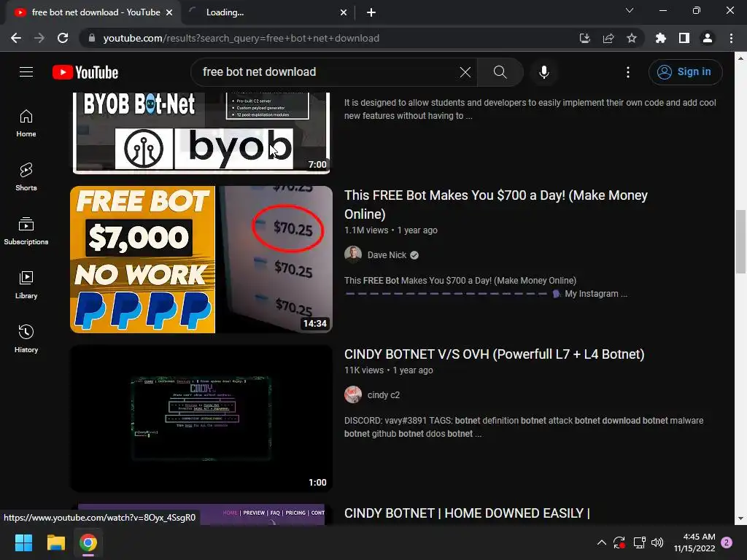Open the FREE BOT $7,000 thumbnail
Screen dimensions: 747x560
(x=201, y=260)
